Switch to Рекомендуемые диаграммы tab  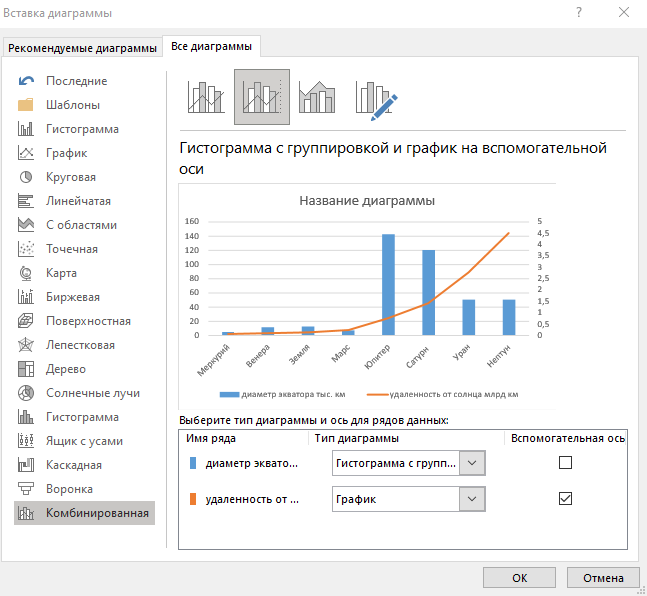[83, 48]
